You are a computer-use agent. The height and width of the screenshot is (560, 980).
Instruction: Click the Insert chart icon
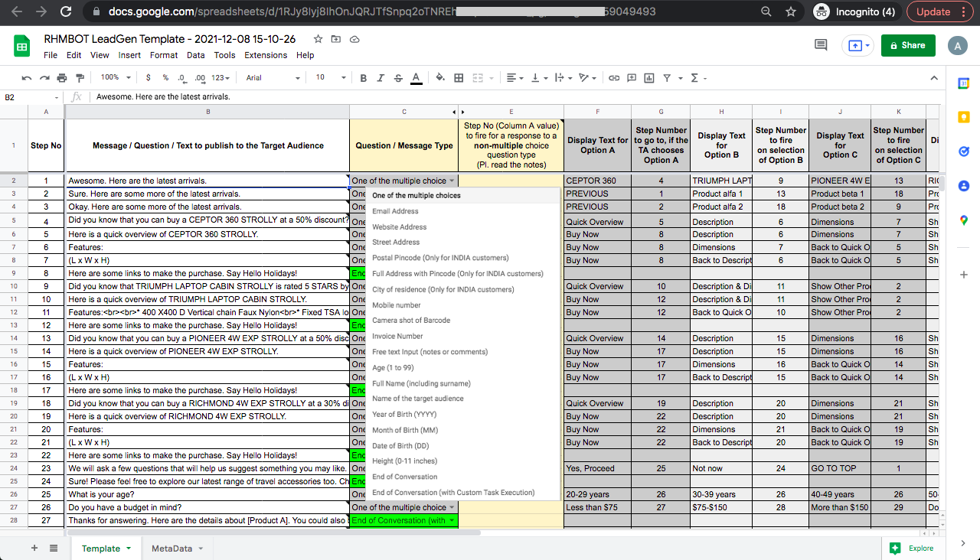[649, 77]
